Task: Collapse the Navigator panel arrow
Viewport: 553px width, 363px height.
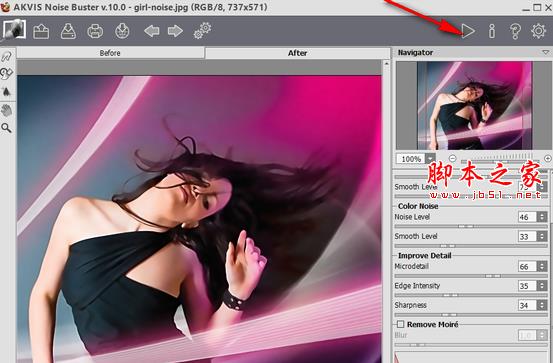Action: pyautogui.click(x=546, y=53)
